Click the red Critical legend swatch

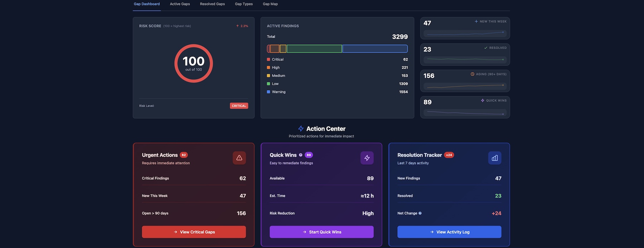(268, 59)
